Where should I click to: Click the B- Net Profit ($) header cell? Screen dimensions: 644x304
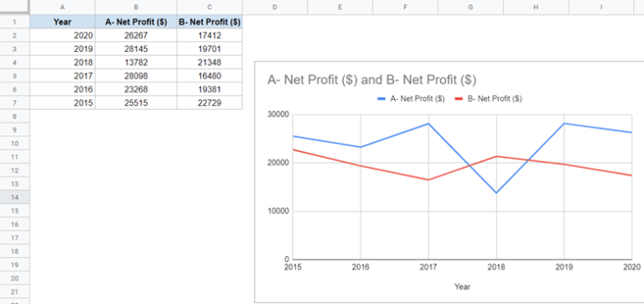point(210,22)
